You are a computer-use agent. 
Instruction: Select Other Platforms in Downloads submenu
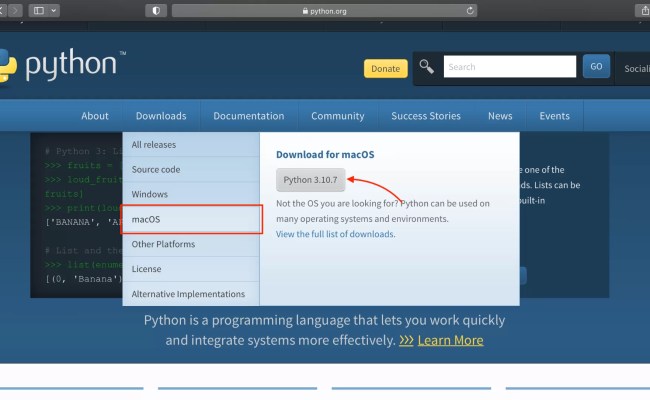[x=191, y=244]
